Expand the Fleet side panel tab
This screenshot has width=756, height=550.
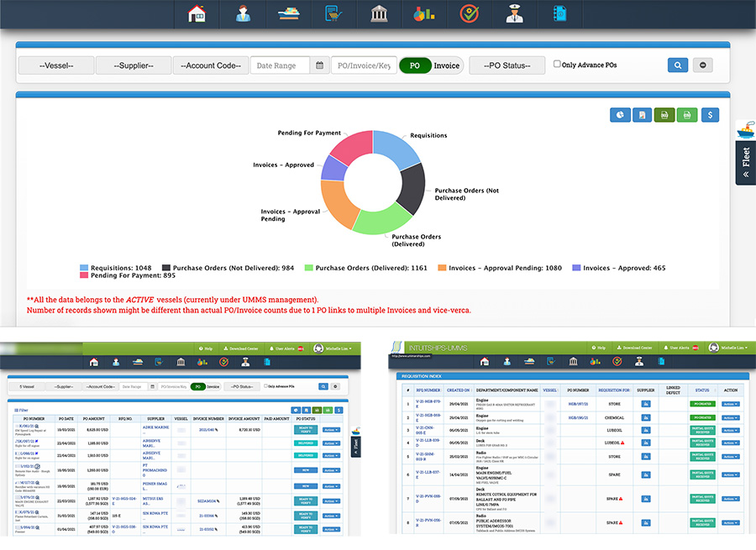pos(744,162)
